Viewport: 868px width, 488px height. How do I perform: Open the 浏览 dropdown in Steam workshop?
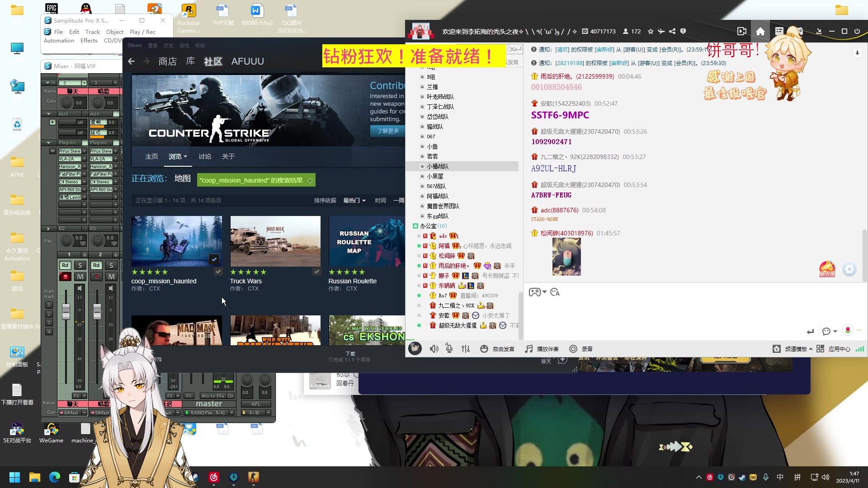click(178, 156)
